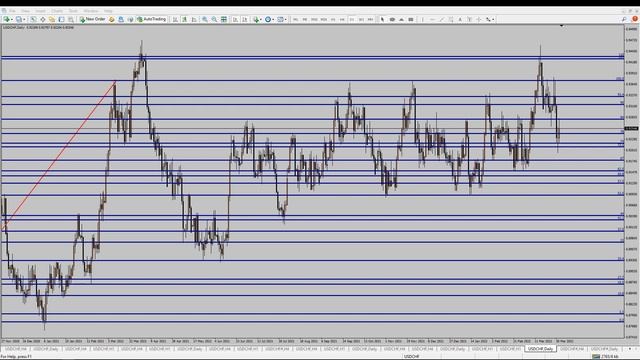Open the View menu

coord(25,11)
